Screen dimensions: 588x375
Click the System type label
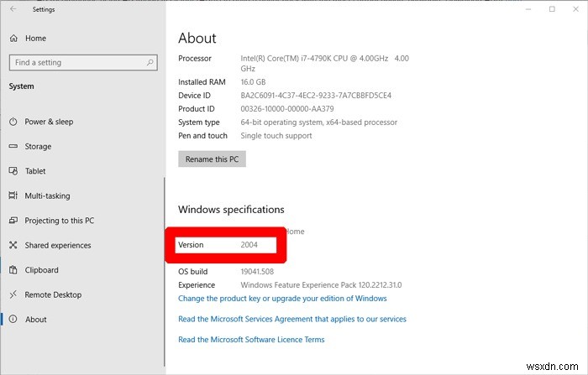click(x=199, y=122)
